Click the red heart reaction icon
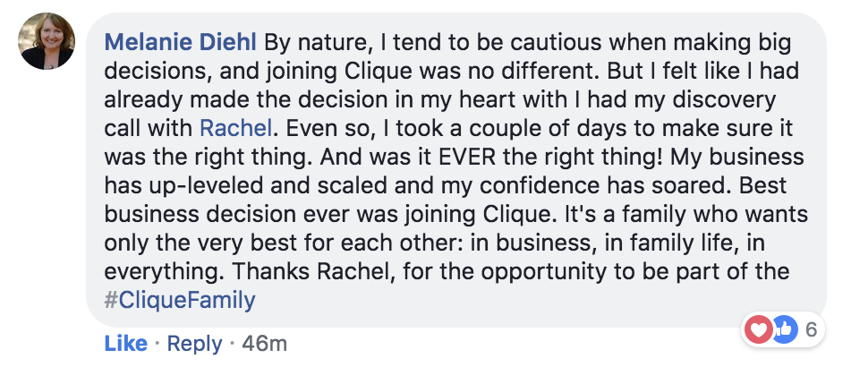The height and width of the screenshot is (367, 868). 758,330
